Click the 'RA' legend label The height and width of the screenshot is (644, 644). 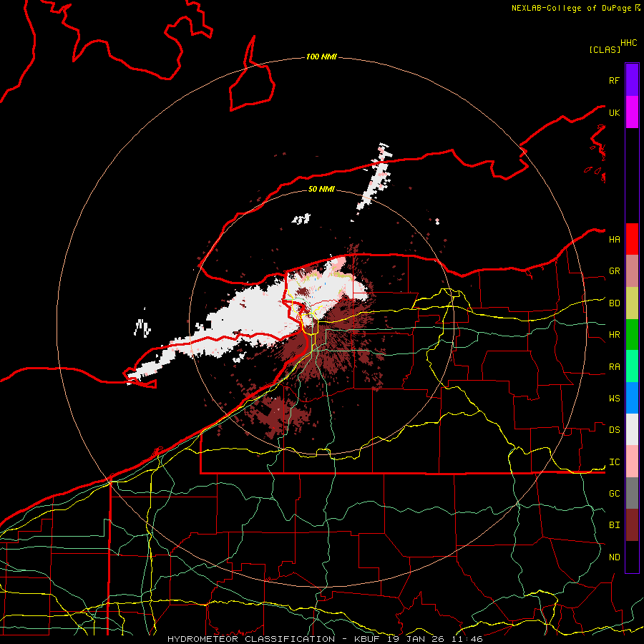tap(614, 367)
